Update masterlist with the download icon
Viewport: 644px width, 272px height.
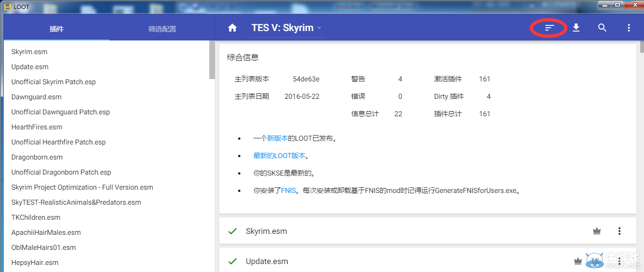coord(576,28)
